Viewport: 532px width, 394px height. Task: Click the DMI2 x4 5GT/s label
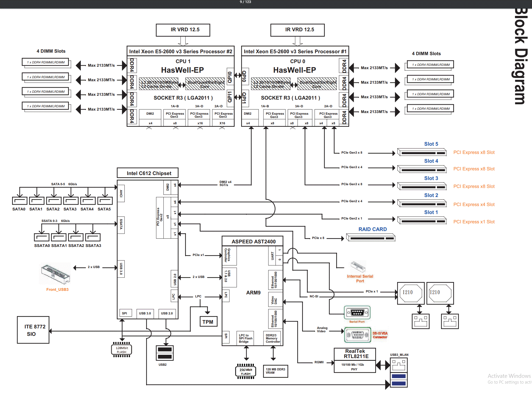pyautogui.click(x=225, y=183)
